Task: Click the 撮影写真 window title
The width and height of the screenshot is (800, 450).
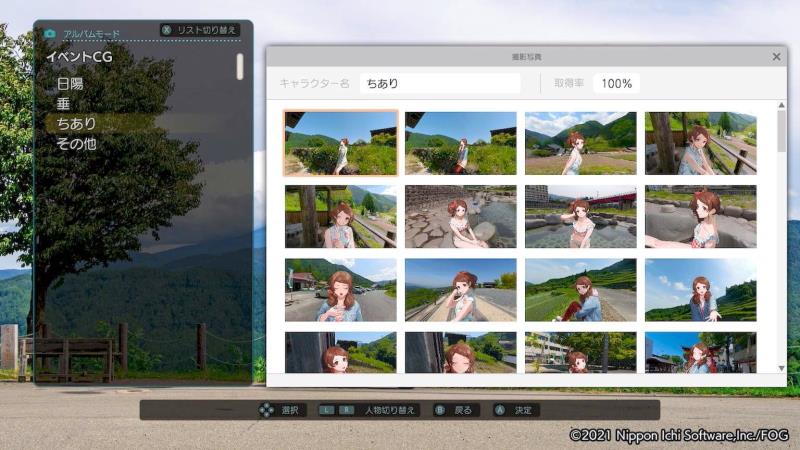Action: (527, 57)
